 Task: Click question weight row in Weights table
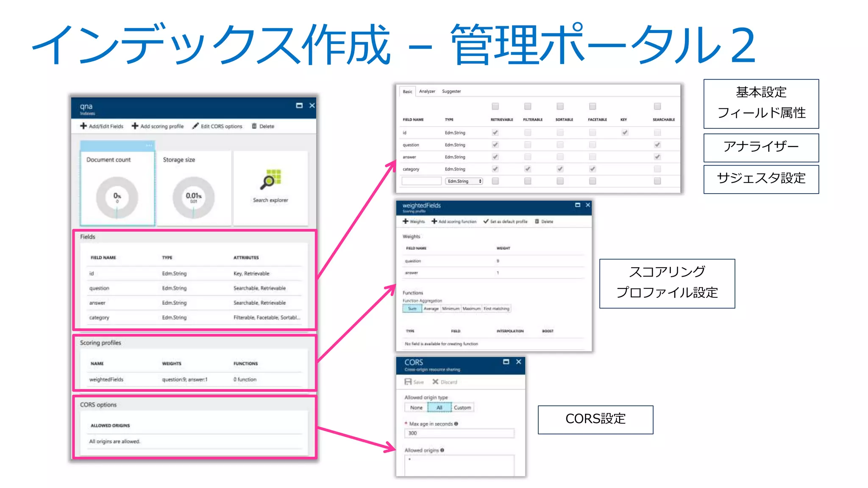pyautogui.click(x=493, y=261)
